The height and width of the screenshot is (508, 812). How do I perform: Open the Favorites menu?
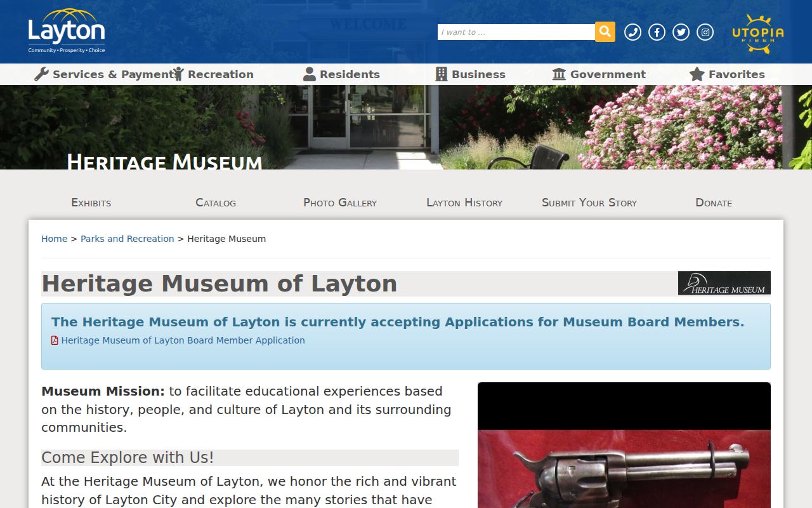[x=727, y=74]
